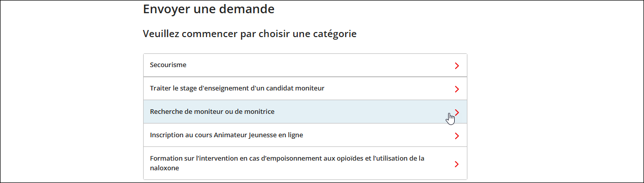This screenshot has height=183, width=644.
Task: Click the red chevron next to Secourisme
Action: point(457,66)
